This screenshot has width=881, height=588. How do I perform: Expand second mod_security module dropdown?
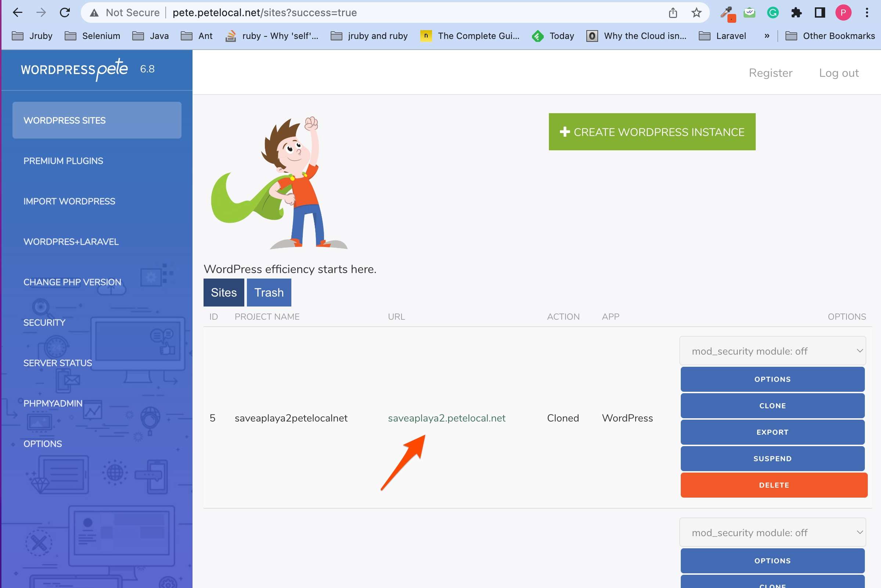(x=772, y=533)
